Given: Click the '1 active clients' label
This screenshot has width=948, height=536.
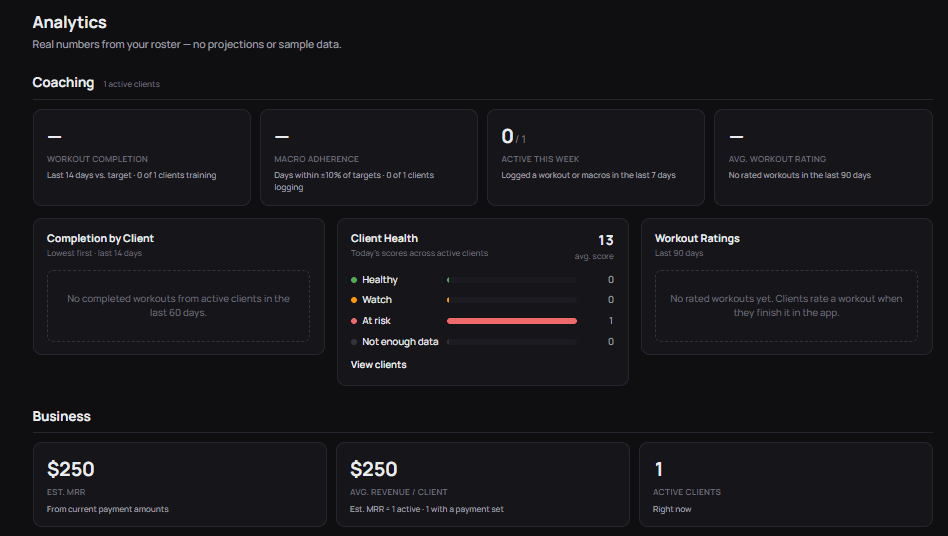Looking at the screenshot, I should 132,84.
